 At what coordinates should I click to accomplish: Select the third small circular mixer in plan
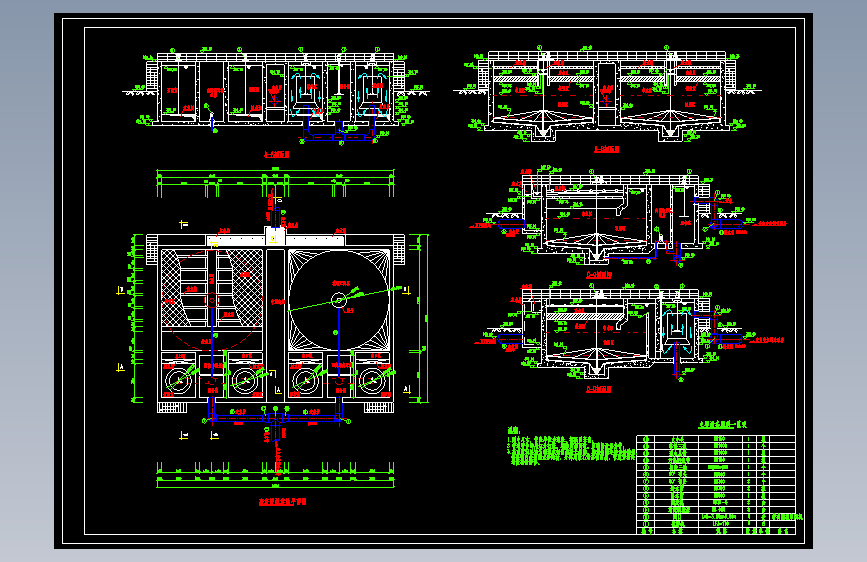pyautogui.click(x=306, y=380)
